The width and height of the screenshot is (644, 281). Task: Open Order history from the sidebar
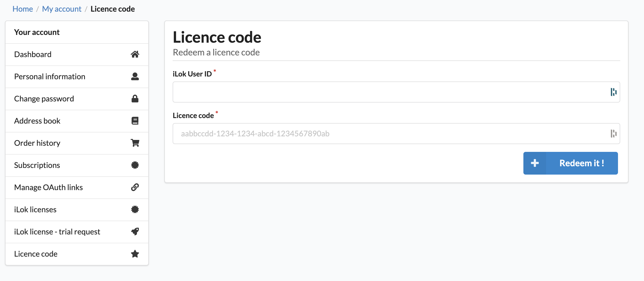(x=37, y=143)
